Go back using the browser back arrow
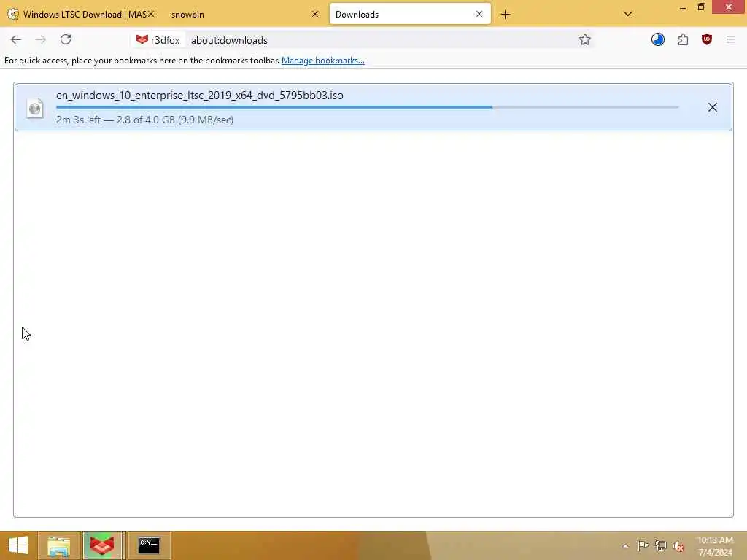Screen dimensions: 747x560 (16, 40)
